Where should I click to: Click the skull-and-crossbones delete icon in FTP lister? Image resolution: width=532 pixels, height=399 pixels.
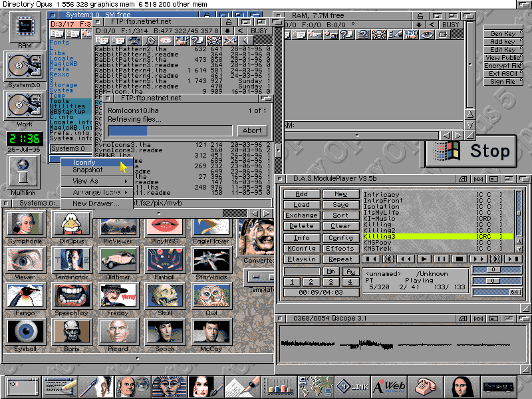click(x=215, y=41)
